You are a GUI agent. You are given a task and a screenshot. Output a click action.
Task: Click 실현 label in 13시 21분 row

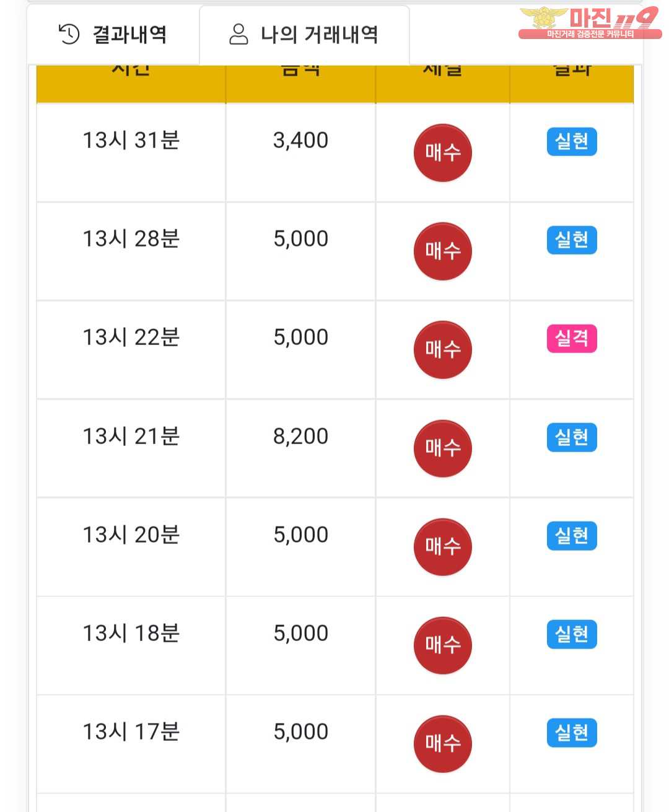[571, 437]
